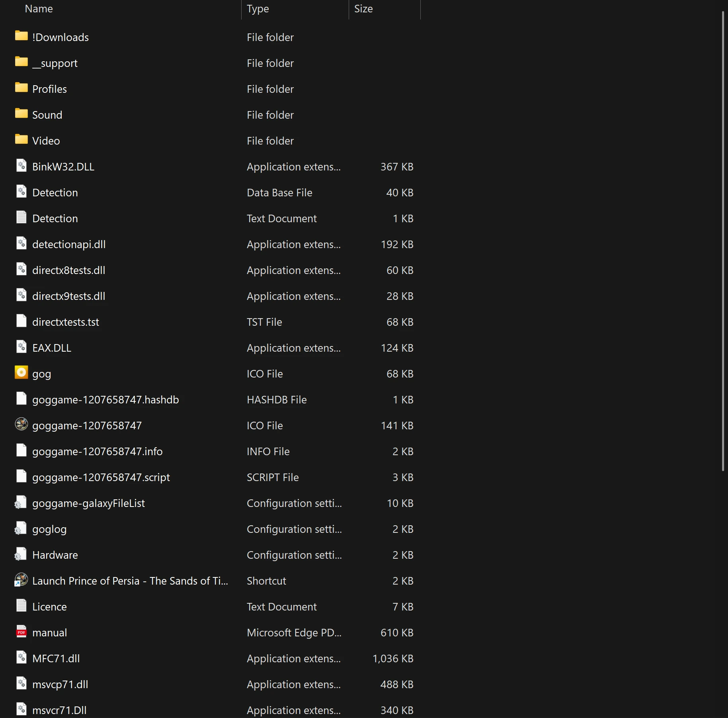The image size is (728, 718).
Task: Click the MFC71.dll file icon
Action: tap(21, 657)
